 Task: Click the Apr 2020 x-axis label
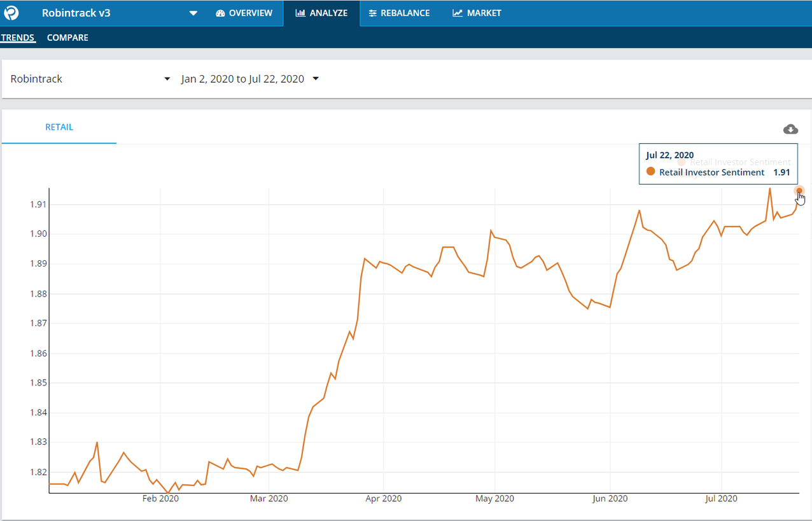pyautogui.click(x=383, y=499)
